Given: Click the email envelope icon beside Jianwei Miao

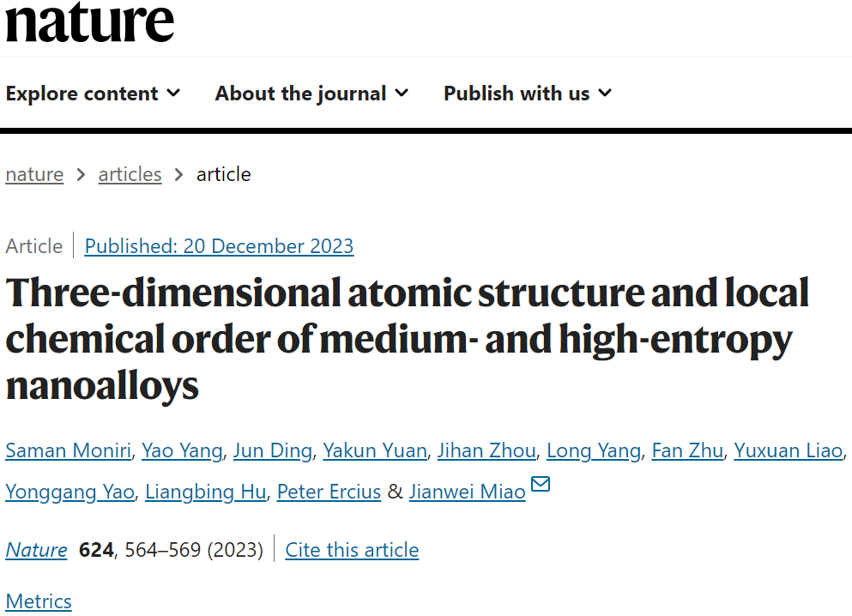Looking at the screenshot, I should click(x=540, y=484).
